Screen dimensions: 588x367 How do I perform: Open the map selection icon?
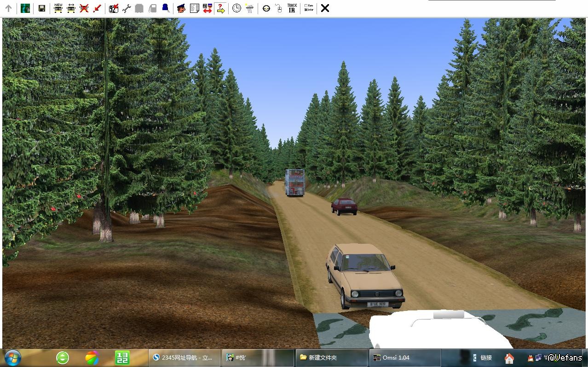26,8
